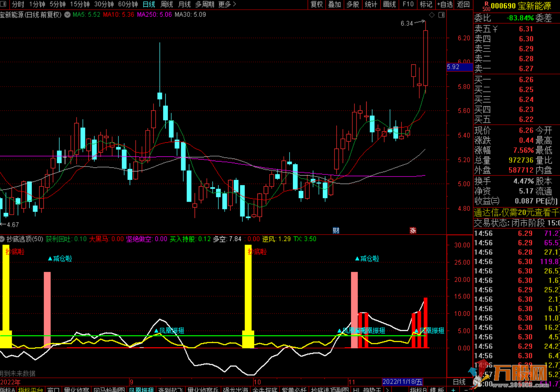Screen dimensions: 560x392
Task: Click the 5.92 price marker on axis
Action: point(453,67)
